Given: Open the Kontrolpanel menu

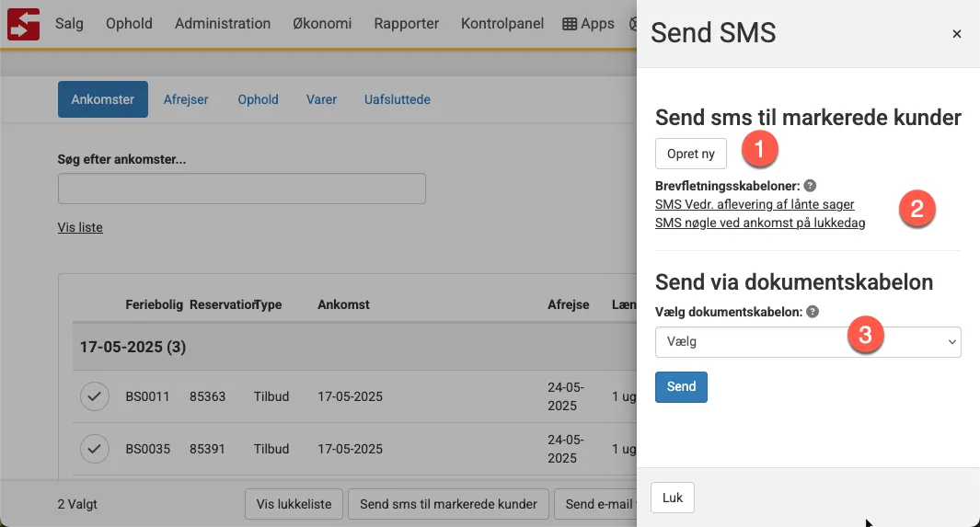Looking at the screenshot, I should 502,24.
